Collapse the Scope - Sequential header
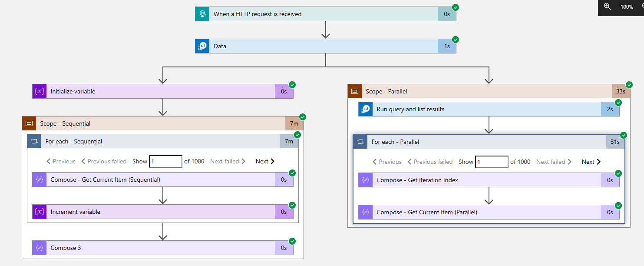This screenshot has height=266, width=644. point(161,123)
